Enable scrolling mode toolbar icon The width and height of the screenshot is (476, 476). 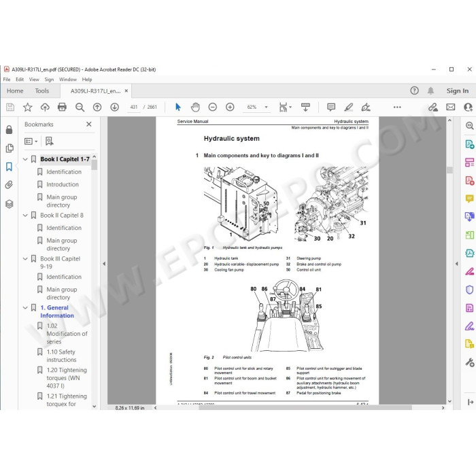(305, 107)
